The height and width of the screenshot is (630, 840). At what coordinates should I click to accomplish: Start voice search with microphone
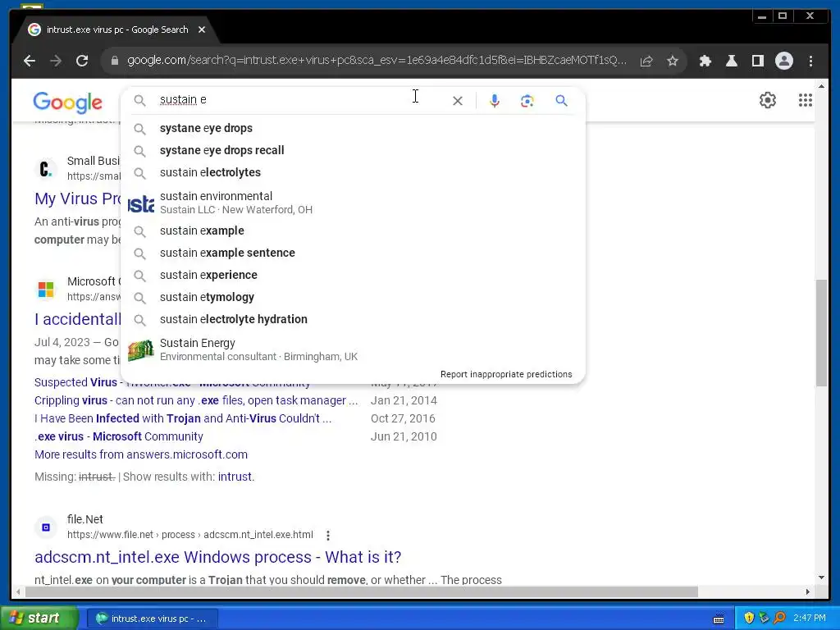[495, 101]
